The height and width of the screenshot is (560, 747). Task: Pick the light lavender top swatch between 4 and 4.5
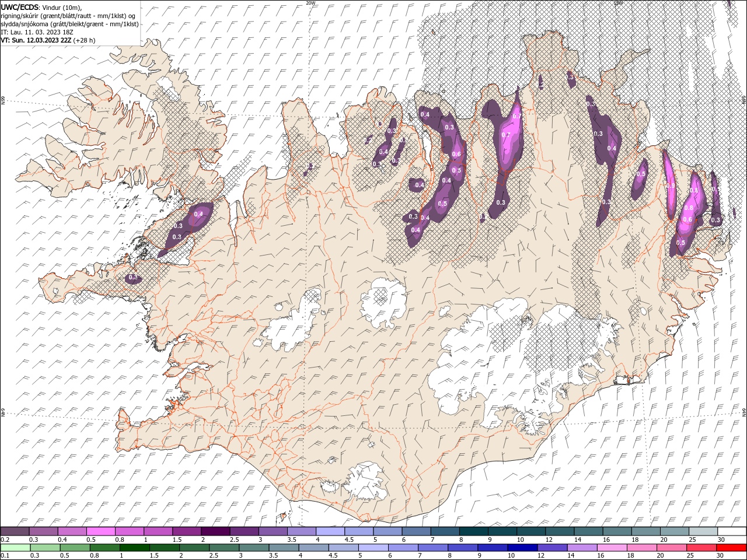(330, 531)
